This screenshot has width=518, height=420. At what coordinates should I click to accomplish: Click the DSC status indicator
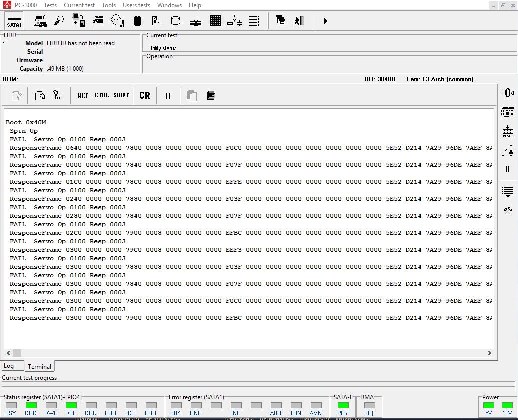point(71,405)
